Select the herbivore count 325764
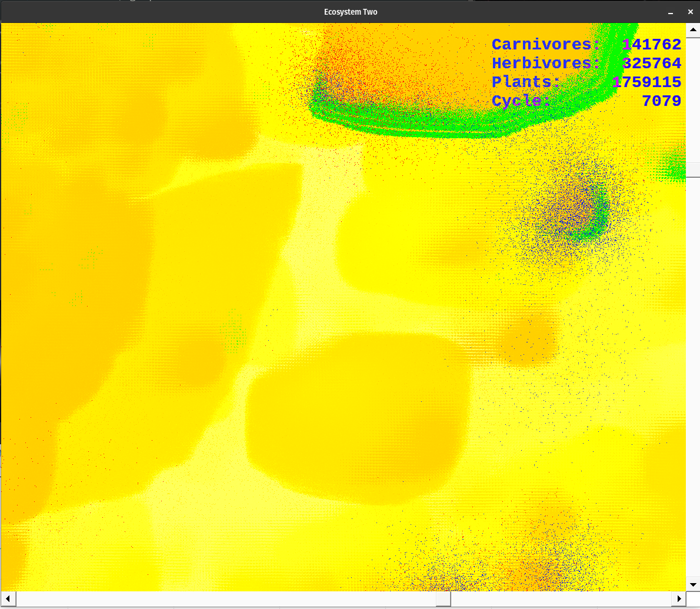The width and height of the screenshot is (700, 609). pyautogui.click(x=652, y=64)
